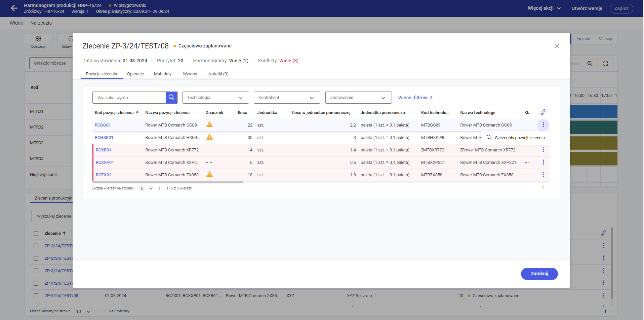This screenshot has width=644, height=320.
Task: Click warning marker on RCGG01 row
Action: [x=209, y=125]
